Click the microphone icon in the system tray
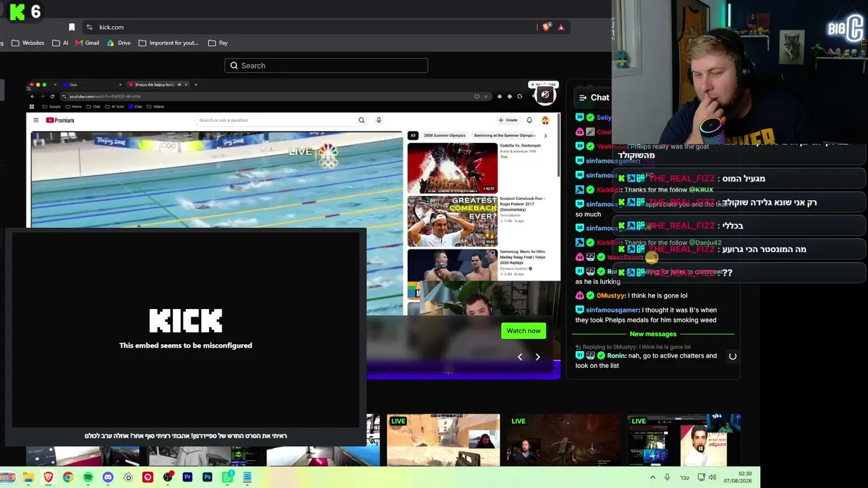The width and height of the screenshot is (868, 488). tap(667, 477)
